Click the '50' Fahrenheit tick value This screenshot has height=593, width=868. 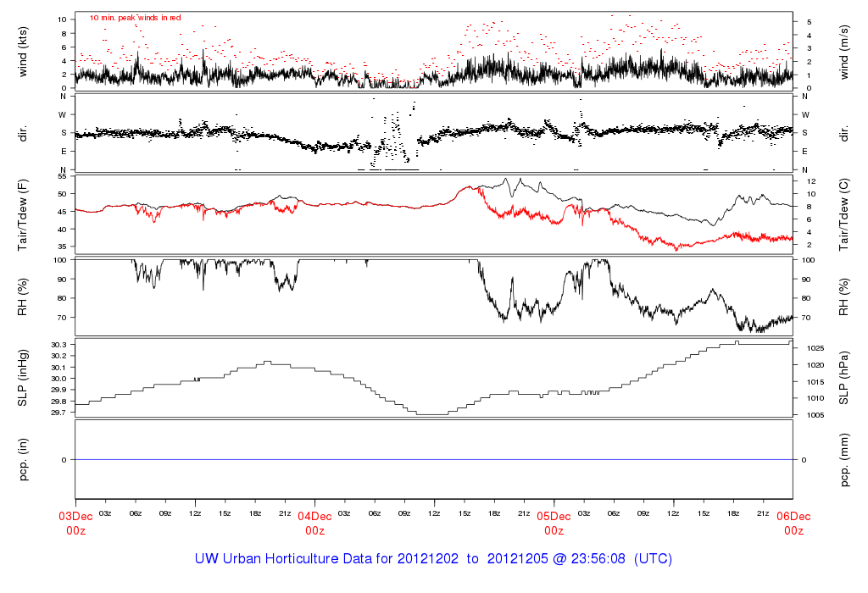(x=62, y=194)
